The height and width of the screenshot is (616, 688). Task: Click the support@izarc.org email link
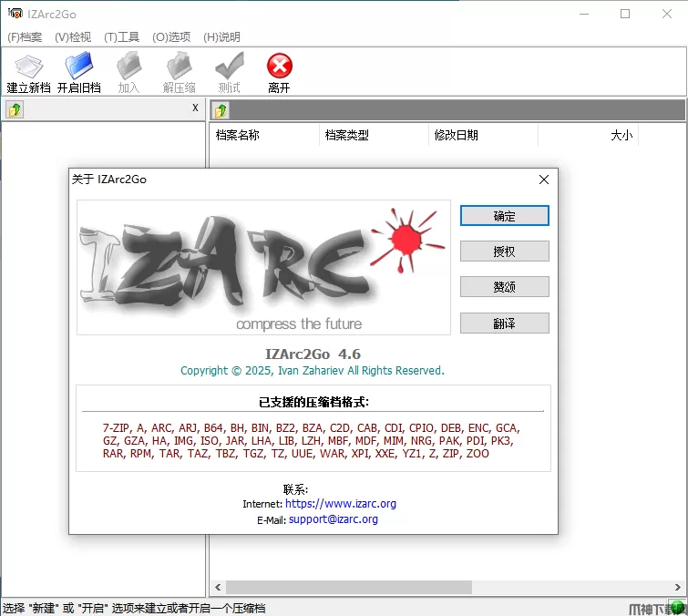[x=333, y=519]
